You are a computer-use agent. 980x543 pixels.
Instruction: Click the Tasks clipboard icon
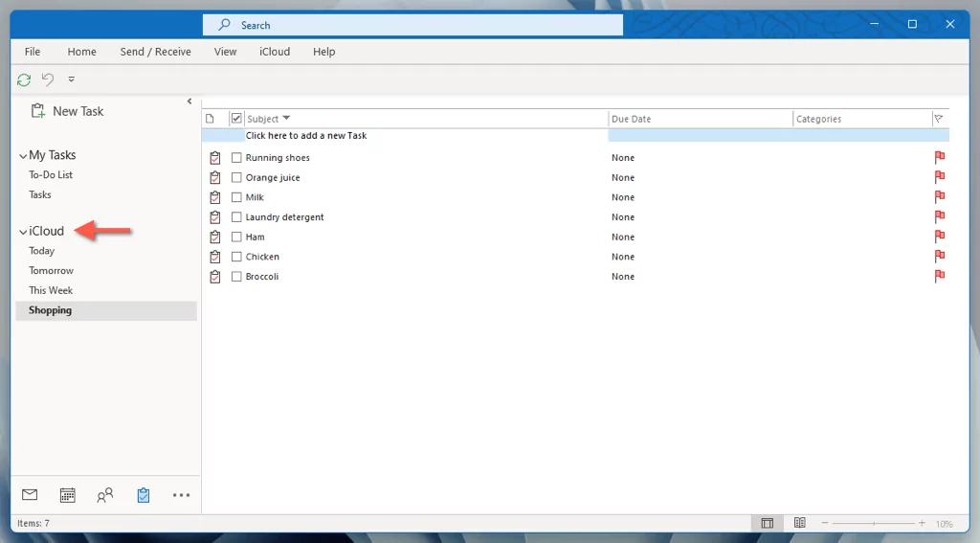coord(144,495)
